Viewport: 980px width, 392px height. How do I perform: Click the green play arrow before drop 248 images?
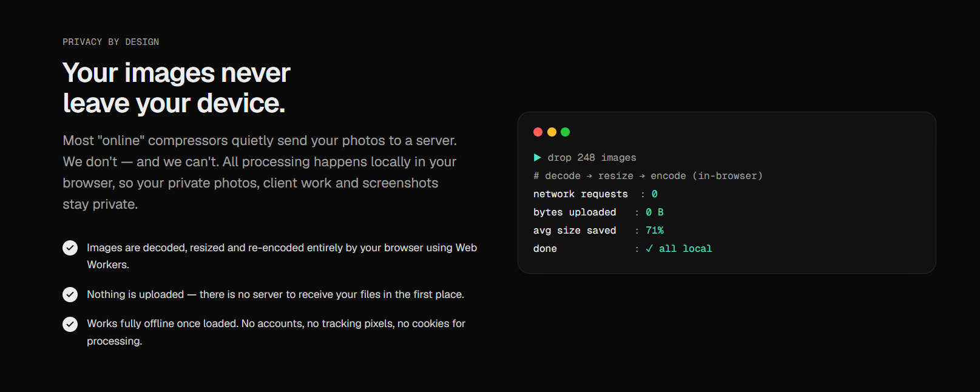(537, 158)
